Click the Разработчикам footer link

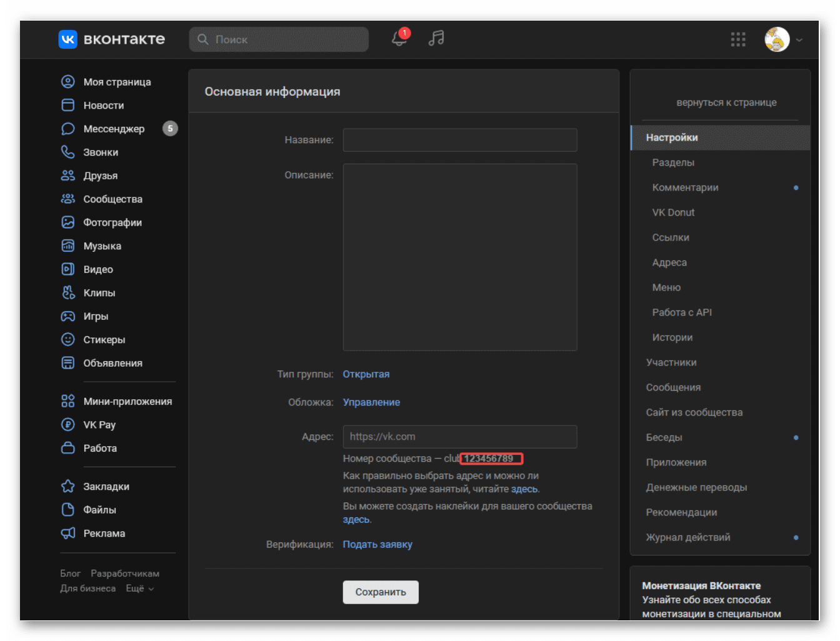pyautogui.click(x=125, y=574)
